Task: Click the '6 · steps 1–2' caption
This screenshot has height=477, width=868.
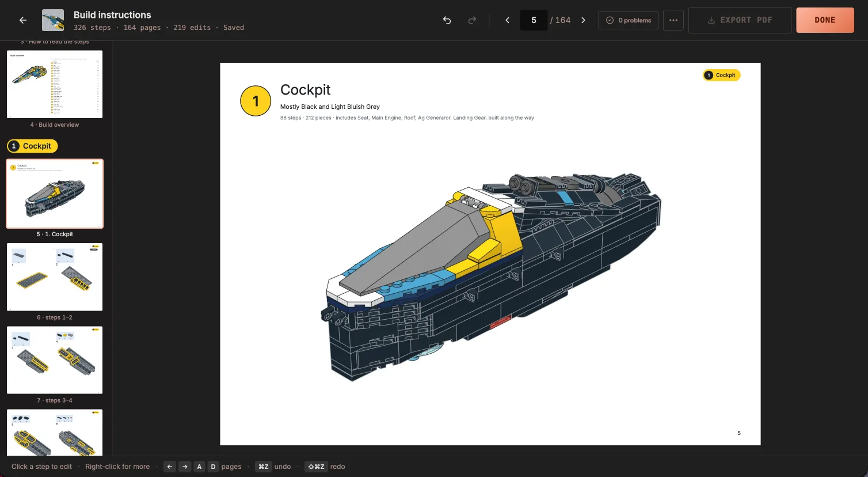Action: click(55, 317)
